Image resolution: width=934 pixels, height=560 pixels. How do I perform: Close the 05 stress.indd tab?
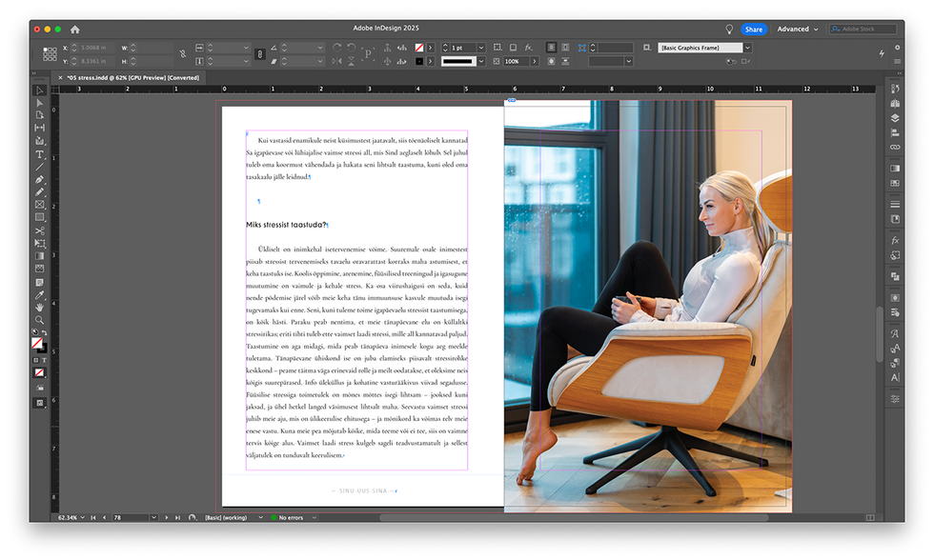click(x=60, y=77)
